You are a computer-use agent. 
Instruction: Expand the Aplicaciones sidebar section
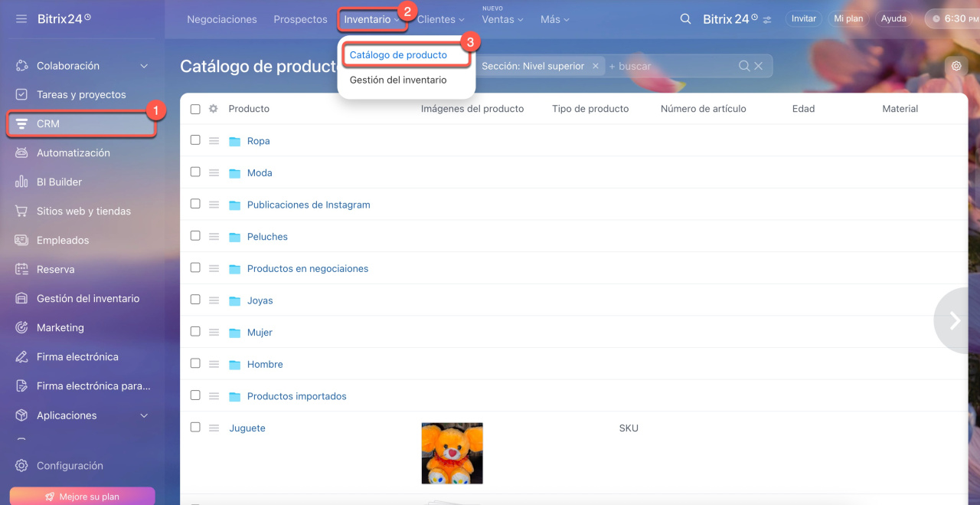pyautogui.click(x=144, y=415)
